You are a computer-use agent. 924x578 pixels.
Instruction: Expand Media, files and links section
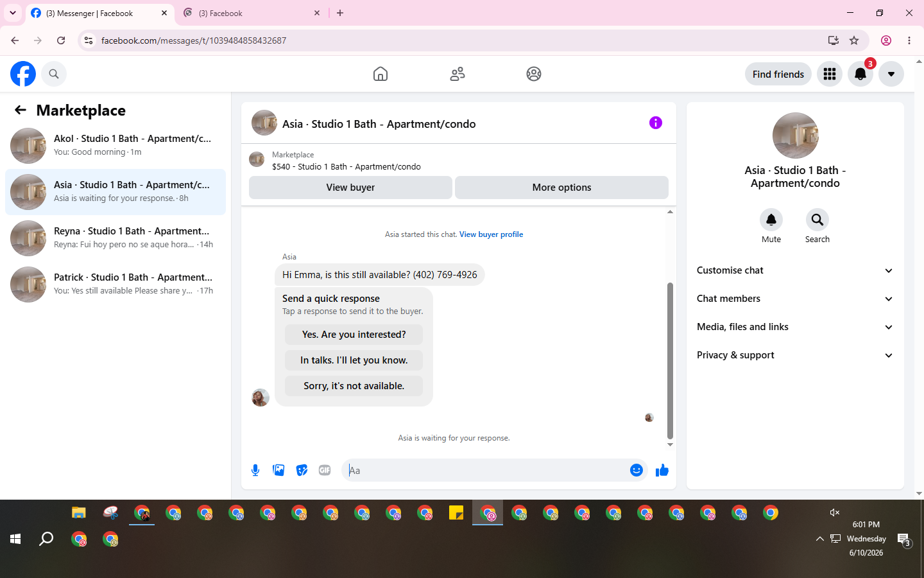(795, 327)
